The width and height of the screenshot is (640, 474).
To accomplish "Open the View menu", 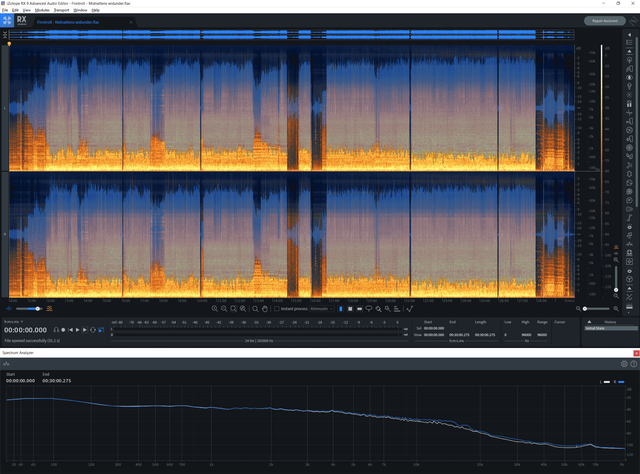I will pos(27,10).
